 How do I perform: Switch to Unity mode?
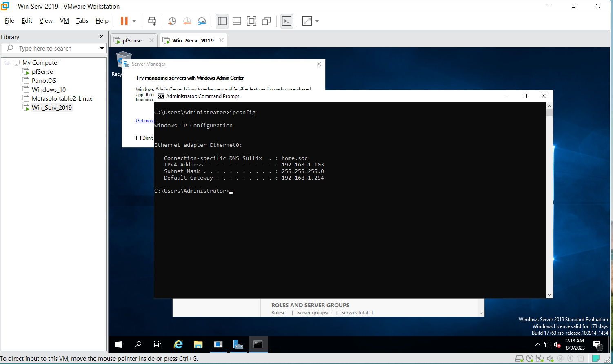pyautogui.click(x=267, y=21)
